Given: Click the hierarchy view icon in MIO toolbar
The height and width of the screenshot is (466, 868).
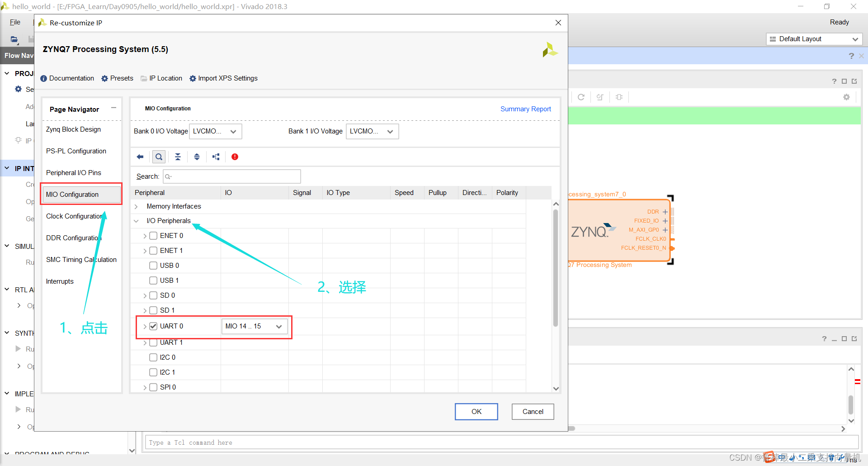Looking at the screenshot, I should 216,157.
